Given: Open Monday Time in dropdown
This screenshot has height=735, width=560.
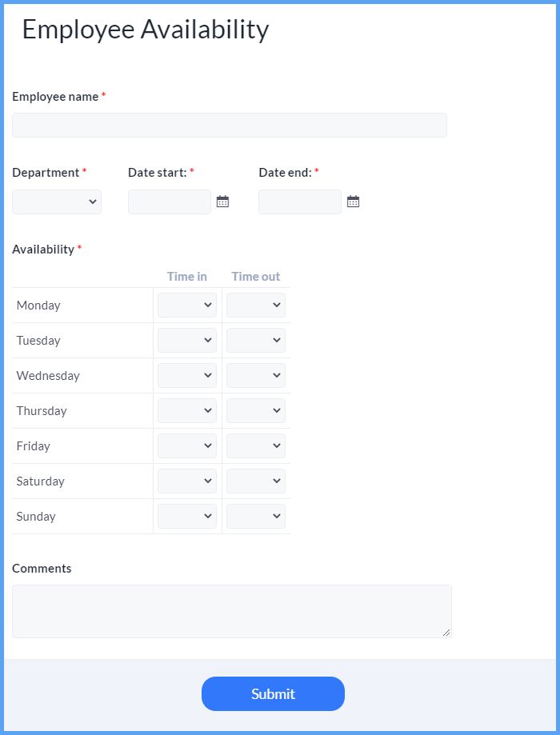Looking at the screenshot, I should [187, 306].
